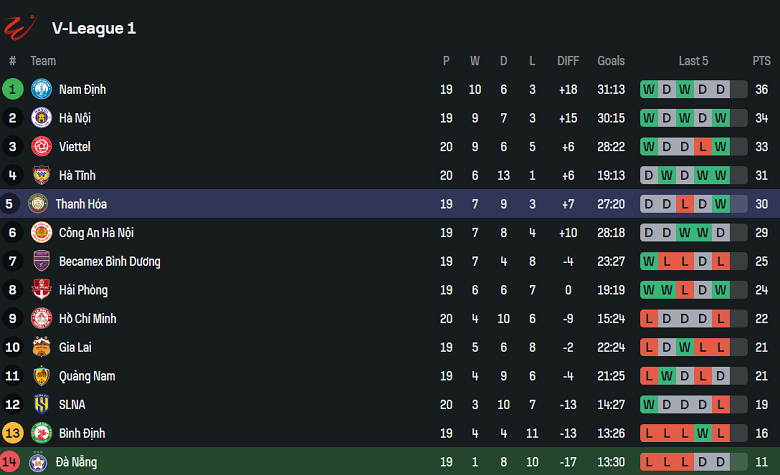Click the SLNA club crest
This screenshot has height=475, width=780.
coord(41,405)
